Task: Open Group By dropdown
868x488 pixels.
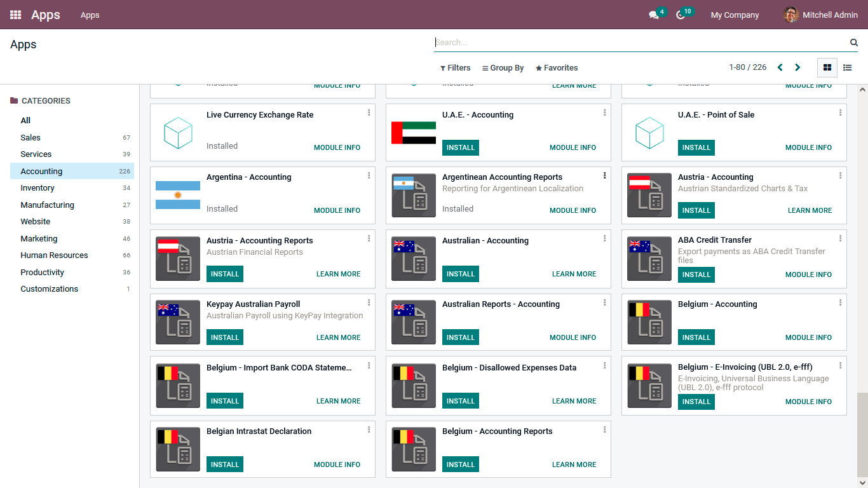Action: pos(503,68)
